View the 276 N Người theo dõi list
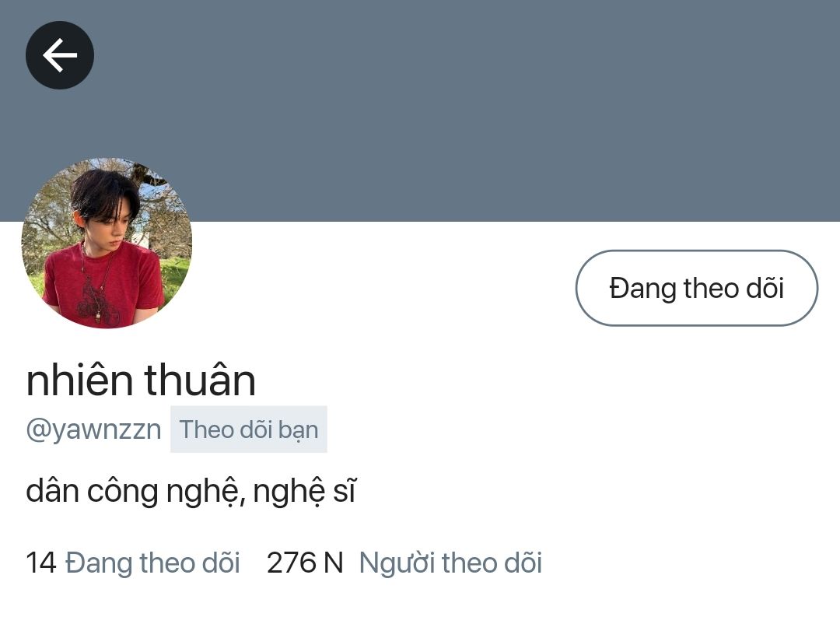Image resolution: width=840 pixels, height=617 pixels. click(404, 563)
